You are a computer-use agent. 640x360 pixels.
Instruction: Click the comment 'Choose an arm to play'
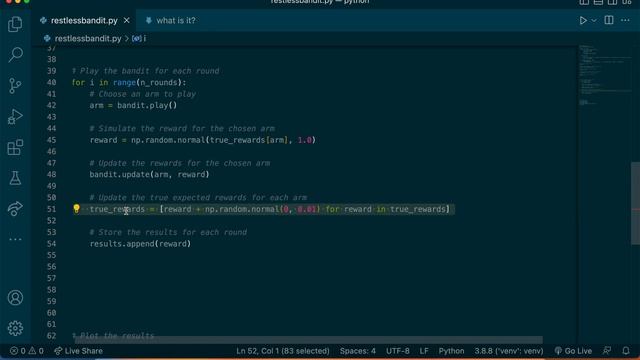coord(142,94)
